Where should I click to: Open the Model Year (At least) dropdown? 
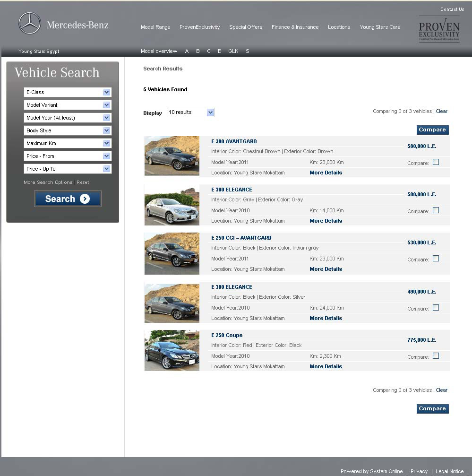(x=68, y=118)
